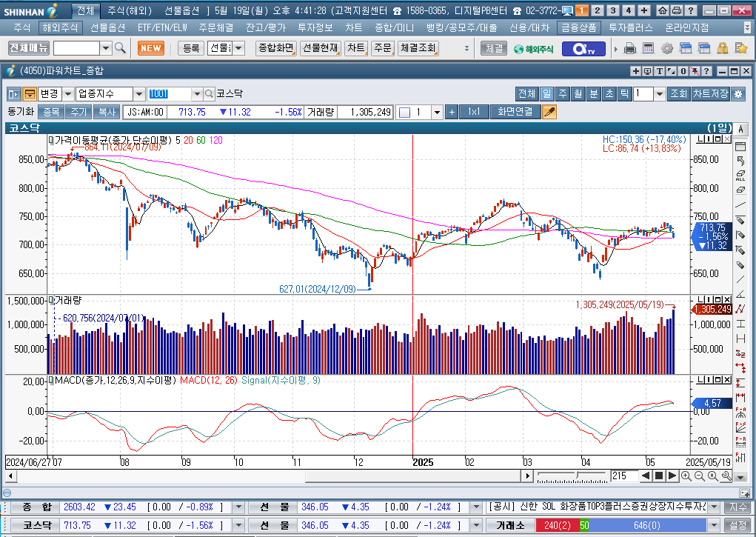Click the play forward arrow next to 215
The width and height of the screenshot is (756, 537).
[x=672, y=476]
